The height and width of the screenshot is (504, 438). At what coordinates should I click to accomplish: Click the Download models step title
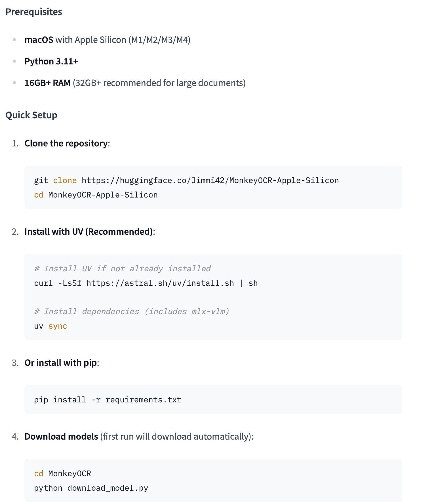pos(61,436)
